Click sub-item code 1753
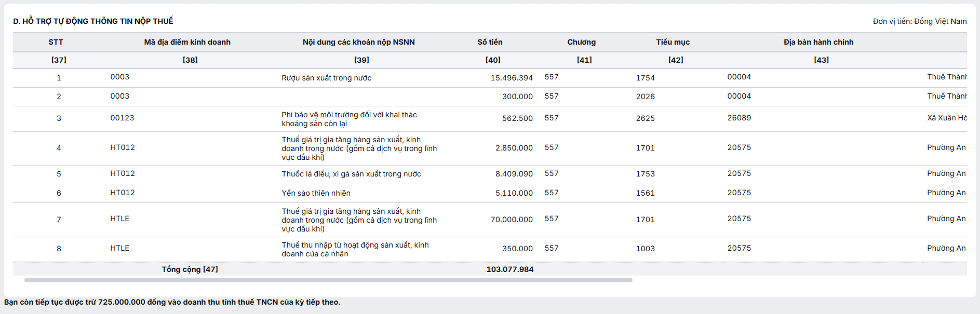The image size is (980, 314). pyautogui.click(x=646, y=174)
